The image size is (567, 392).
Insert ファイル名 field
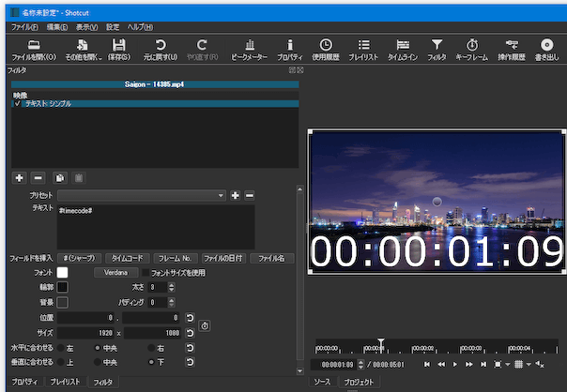[272, 258]
